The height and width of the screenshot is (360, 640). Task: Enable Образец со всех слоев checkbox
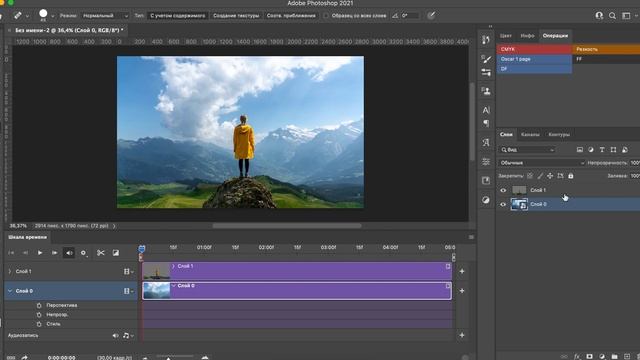326,16
